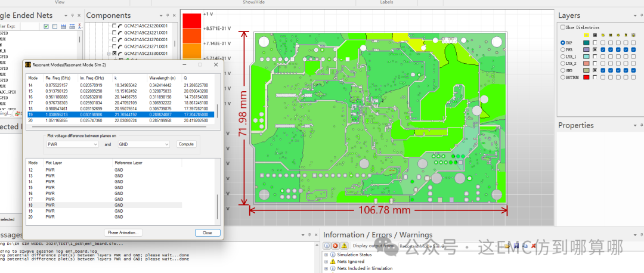Toggle the GCM21A5C2J330JX01 component checkbox
Viewport: 644px width, 273px height.
(x=114, y=54)
